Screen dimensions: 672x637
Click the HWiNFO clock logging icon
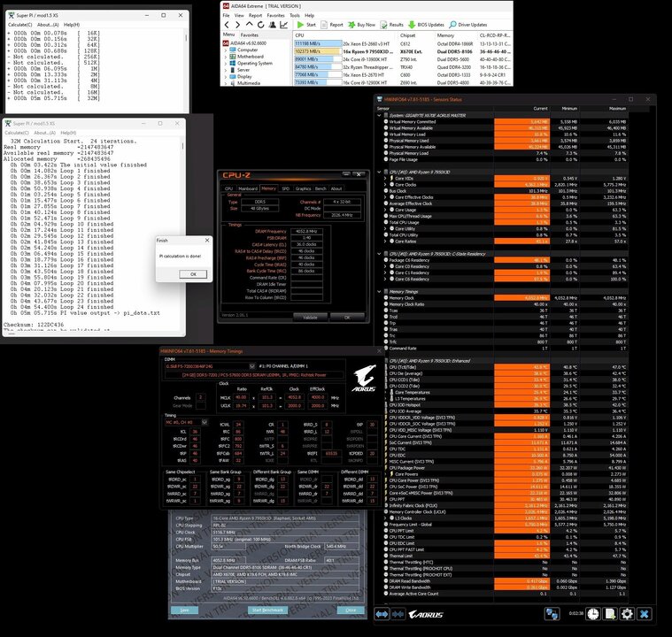point(591,613)
